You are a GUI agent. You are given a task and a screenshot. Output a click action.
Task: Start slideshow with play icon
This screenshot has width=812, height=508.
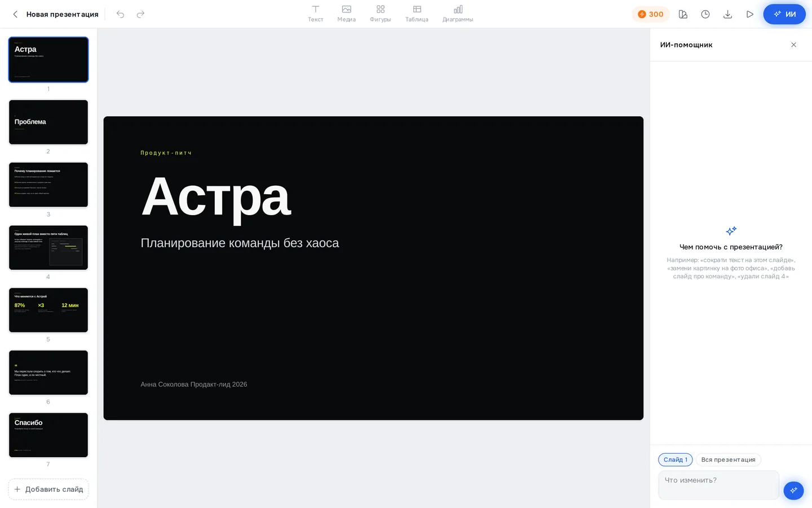pyautogui.click(x=750, y=14)
